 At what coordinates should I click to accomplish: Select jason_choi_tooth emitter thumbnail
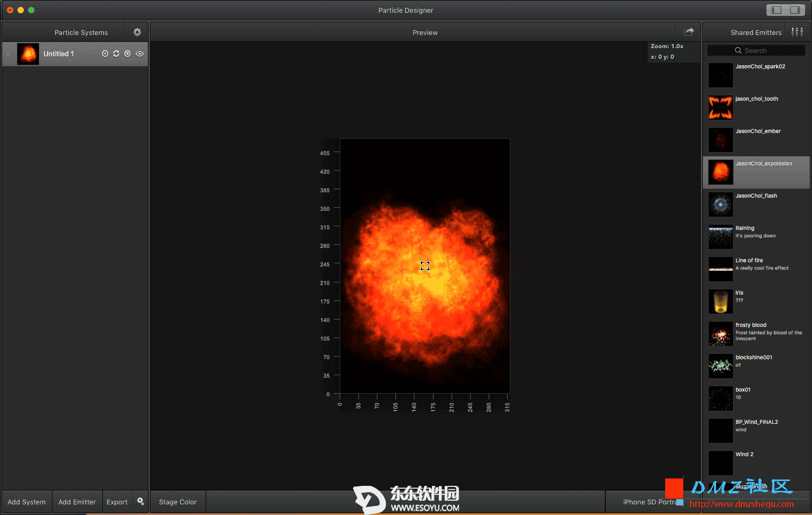pos(721,108)
